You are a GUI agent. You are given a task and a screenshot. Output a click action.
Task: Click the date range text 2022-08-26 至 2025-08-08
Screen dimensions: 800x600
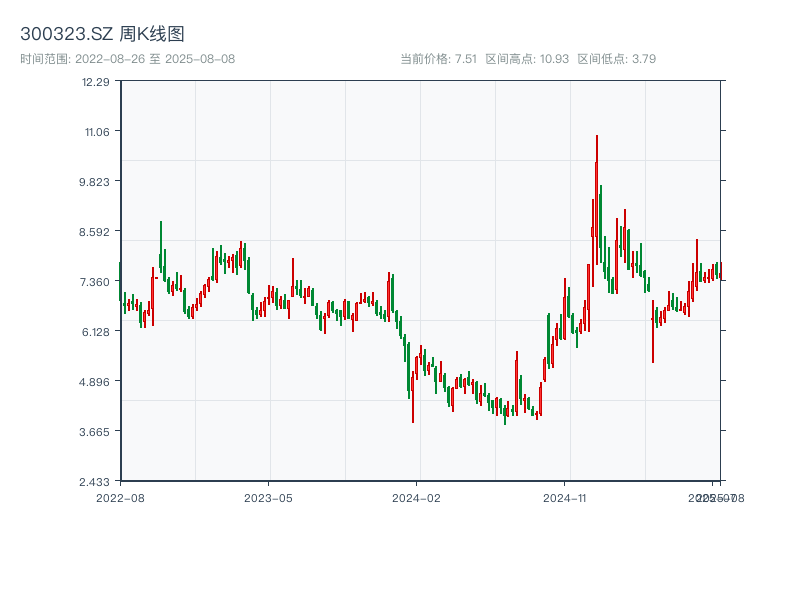tap(155, 59)
